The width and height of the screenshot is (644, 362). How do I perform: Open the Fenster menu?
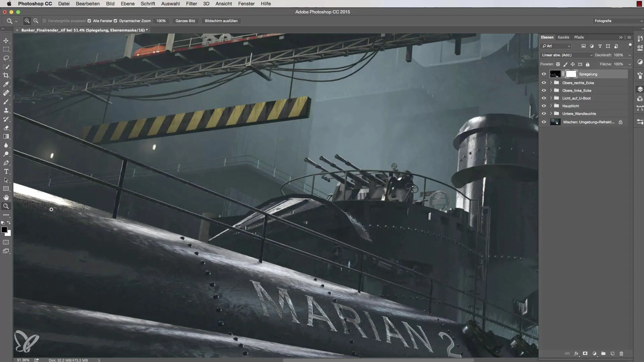[246, 4]
